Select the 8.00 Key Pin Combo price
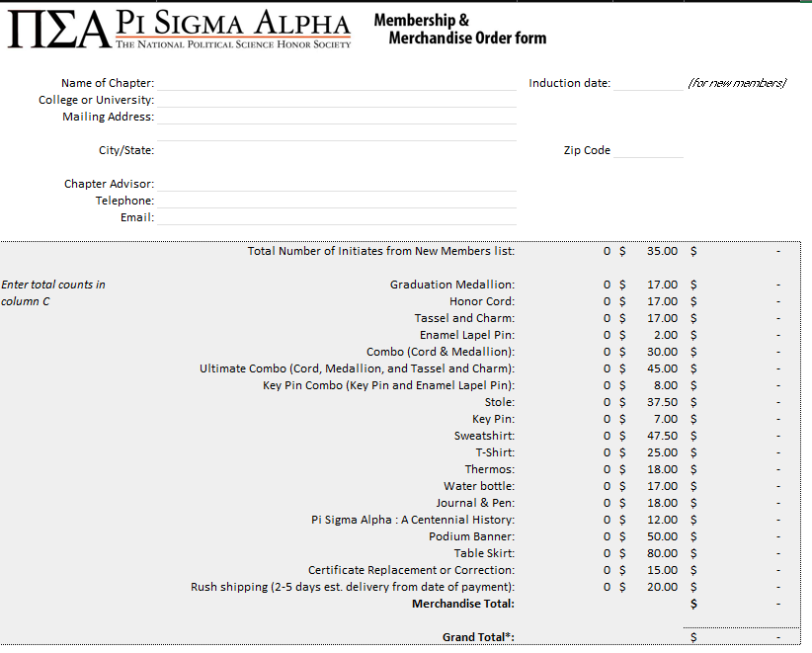812x653 pixels. pos(666,385)
